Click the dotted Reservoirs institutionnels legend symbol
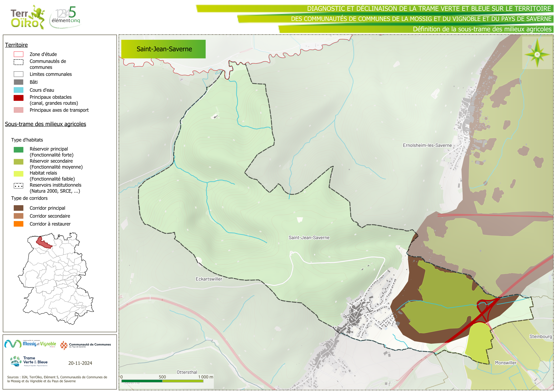 (x=18, y=186)
